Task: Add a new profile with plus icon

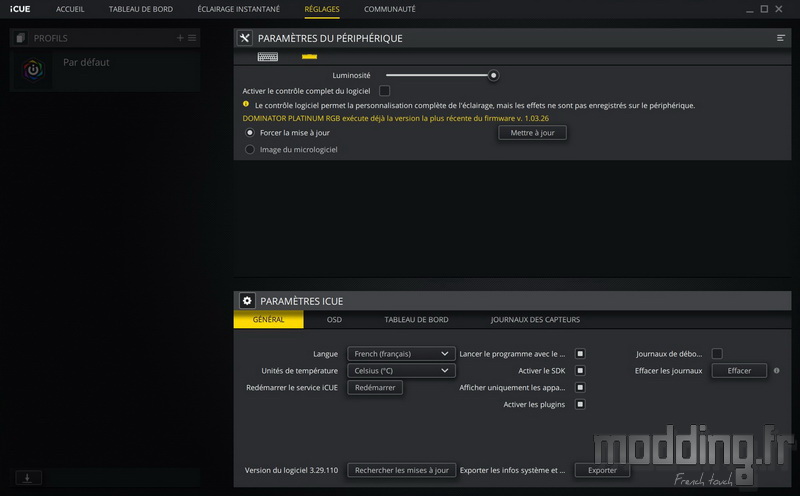Action: [x=180, y=38]
